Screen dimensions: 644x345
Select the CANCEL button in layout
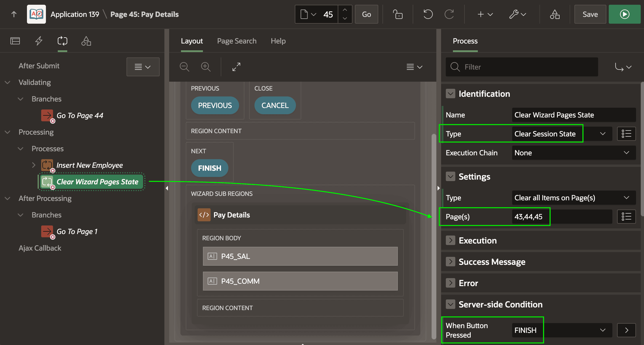[275, 105]
